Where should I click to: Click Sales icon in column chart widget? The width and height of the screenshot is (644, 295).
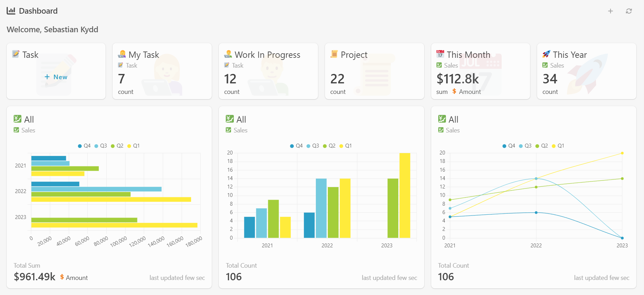(x=228, y=130)
